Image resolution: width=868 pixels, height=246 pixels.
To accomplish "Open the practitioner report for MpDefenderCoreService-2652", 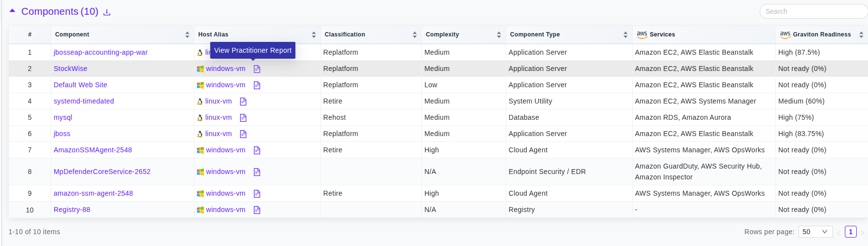I will coord(257,172).
